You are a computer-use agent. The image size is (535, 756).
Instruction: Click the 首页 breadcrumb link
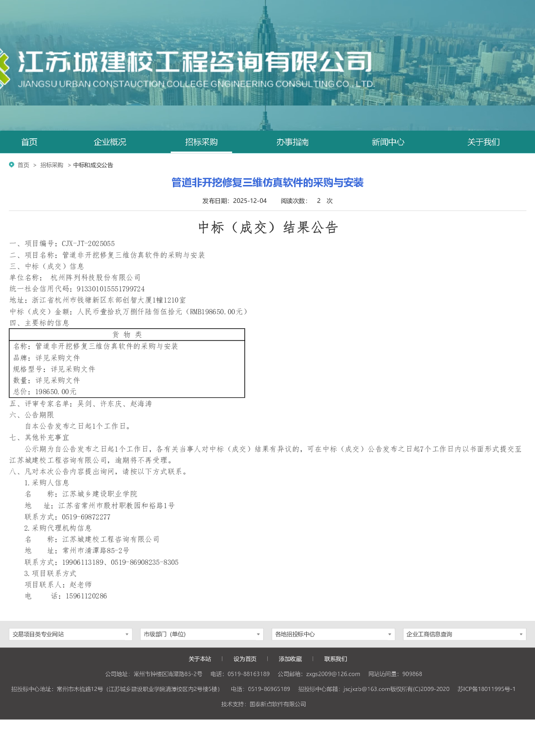[x=23, y=165]
